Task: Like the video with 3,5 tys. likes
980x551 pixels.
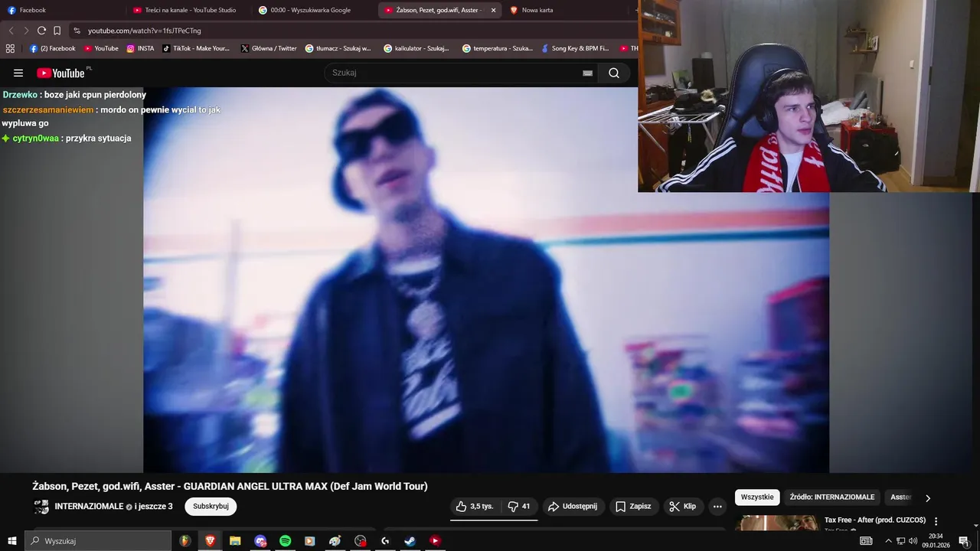Action: pos(475,507)
